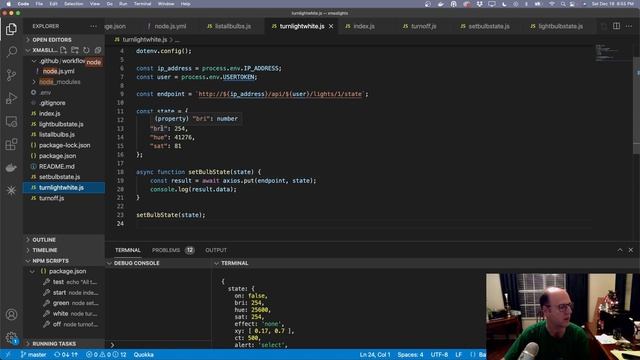Switch to the setbulbstate.js editor tab
Image resolution: width=640 pixels, height=360 pixels.
(489, 26)
